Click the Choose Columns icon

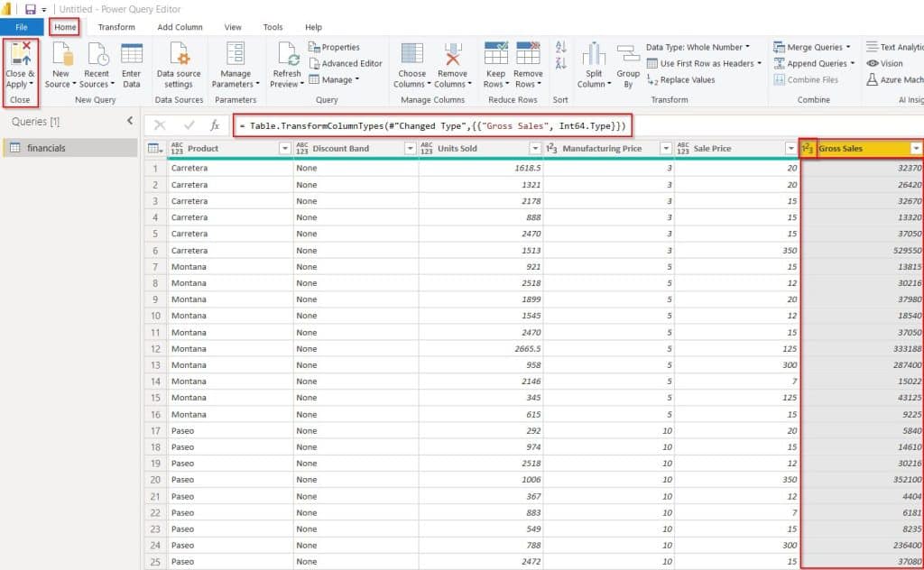coord(411,53)
